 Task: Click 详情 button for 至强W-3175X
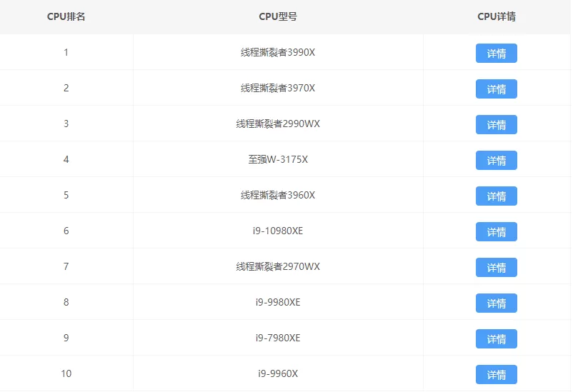click(x=496, y=160)
